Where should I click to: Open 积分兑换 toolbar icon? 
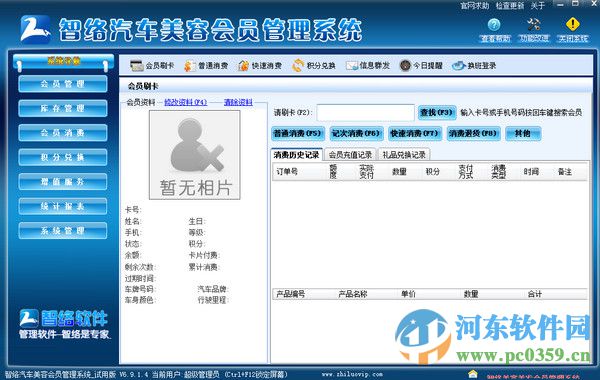tap(298, 66)
